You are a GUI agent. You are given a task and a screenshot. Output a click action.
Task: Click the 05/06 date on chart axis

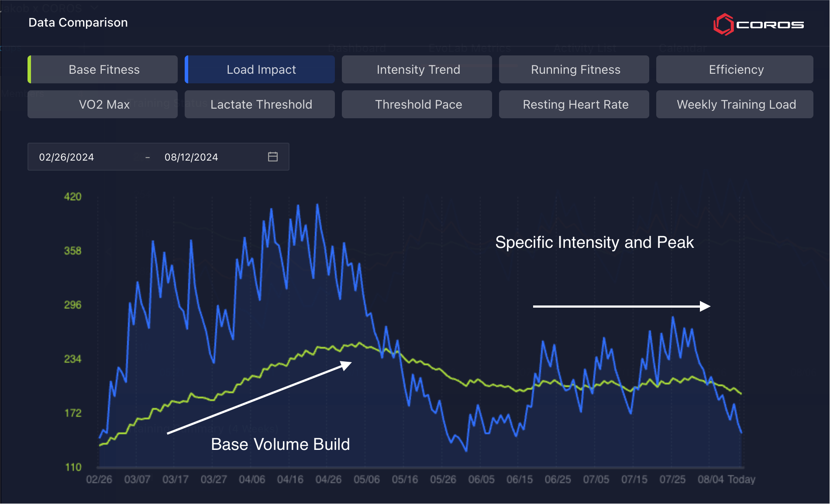(366, 479)
